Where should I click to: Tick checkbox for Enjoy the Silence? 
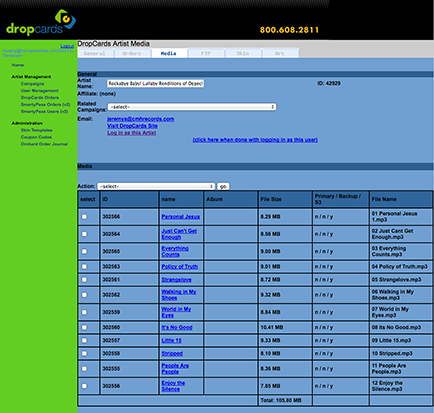(84, 386)
